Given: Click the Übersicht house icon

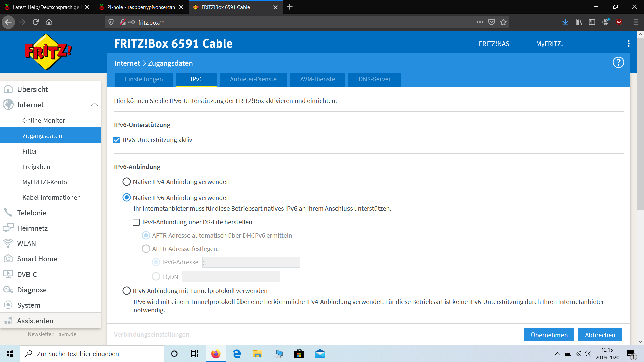Looking at the screenshot, I should [8, 89].
